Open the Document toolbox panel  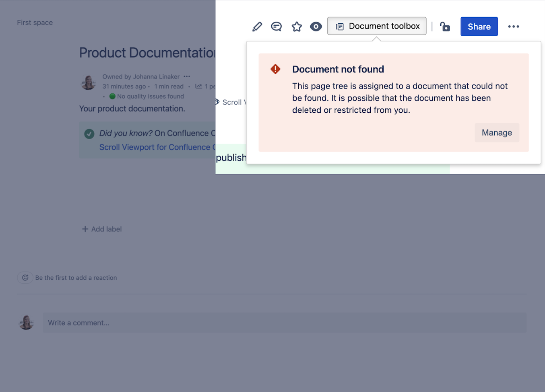tap(377, 26)
